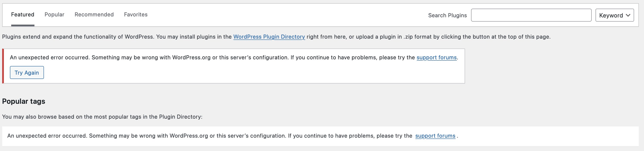Screen dimensions: 644x151
Task: Open the Keyword dropdown chevron arrow
Action: point(628,15)
